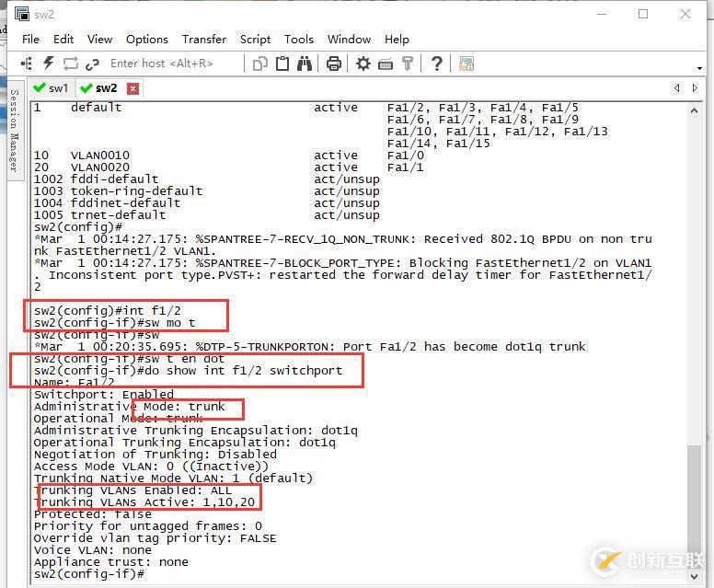Viewport: 714px width, 588px height.
Task: Click 'Trunking Native Mode VLAN: 1' line
Action: click(x=174, y=478)
